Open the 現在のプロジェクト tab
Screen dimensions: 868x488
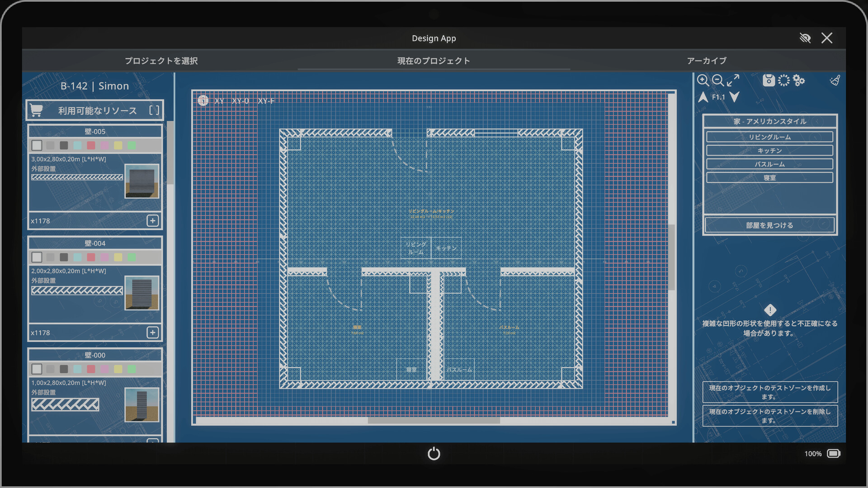(434, 61)
